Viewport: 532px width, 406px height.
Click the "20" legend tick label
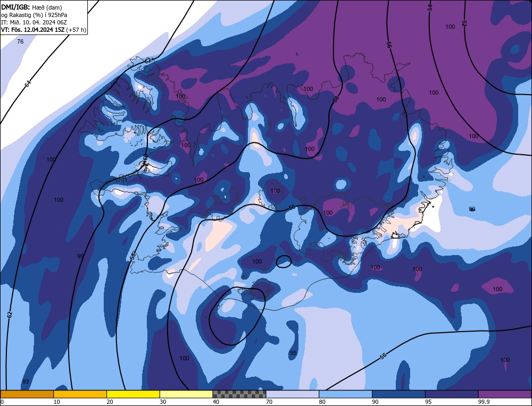click(x=110, y=402)
